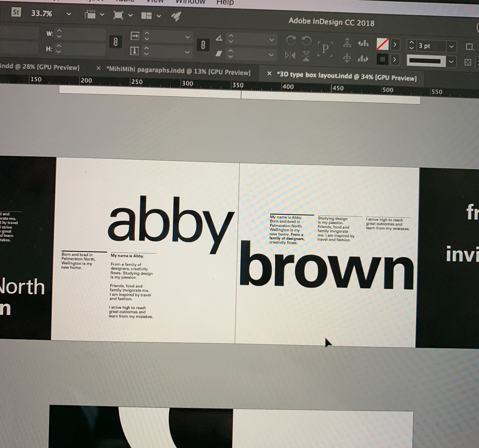Toggle constrain proportions for width and height
Screen dimensions: 479x448
116,42
